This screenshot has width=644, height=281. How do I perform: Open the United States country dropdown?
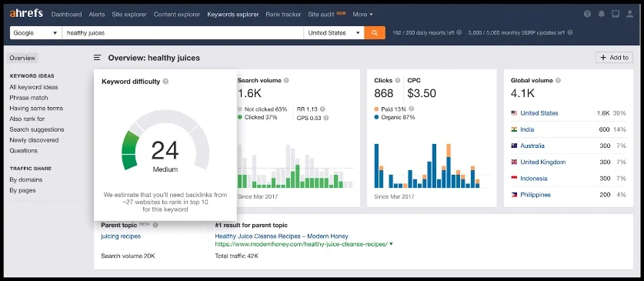click(333, 33)
